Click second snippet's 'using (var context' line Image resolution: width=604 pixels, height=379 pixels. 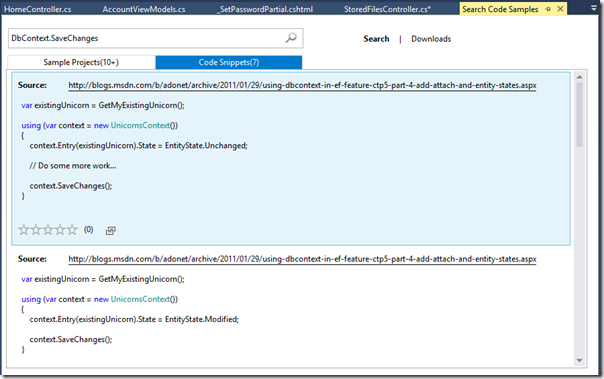99,299
